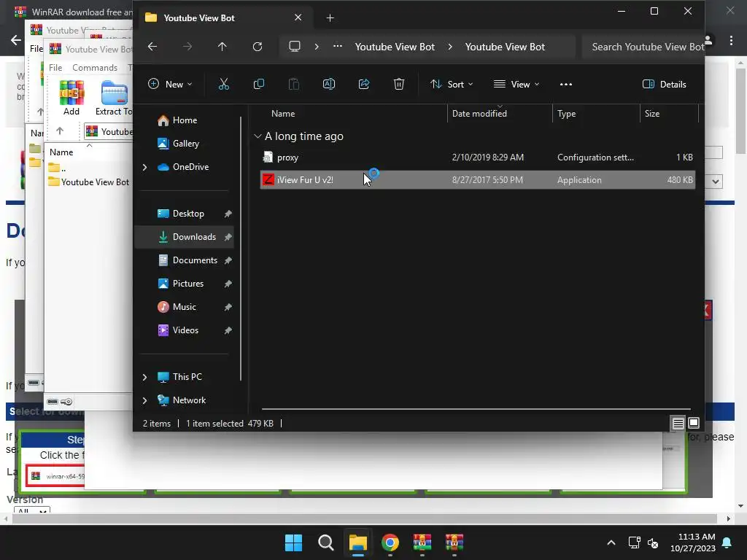Open the View dropdown menu

pos(516,85)
